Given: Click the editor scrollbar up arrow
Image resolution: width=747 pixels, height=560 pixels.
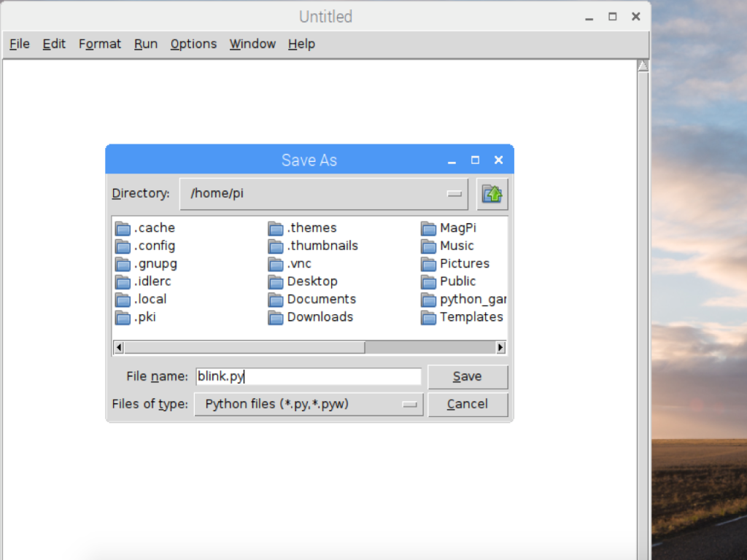Looking at the screenshot, I should [643, 66].
